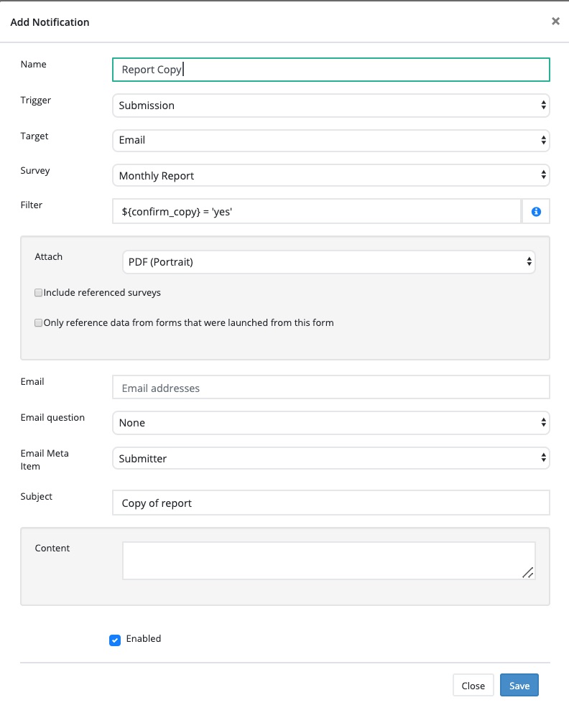Change the Attach PDF (Portrait) dropdown

(x=328, y=262)
